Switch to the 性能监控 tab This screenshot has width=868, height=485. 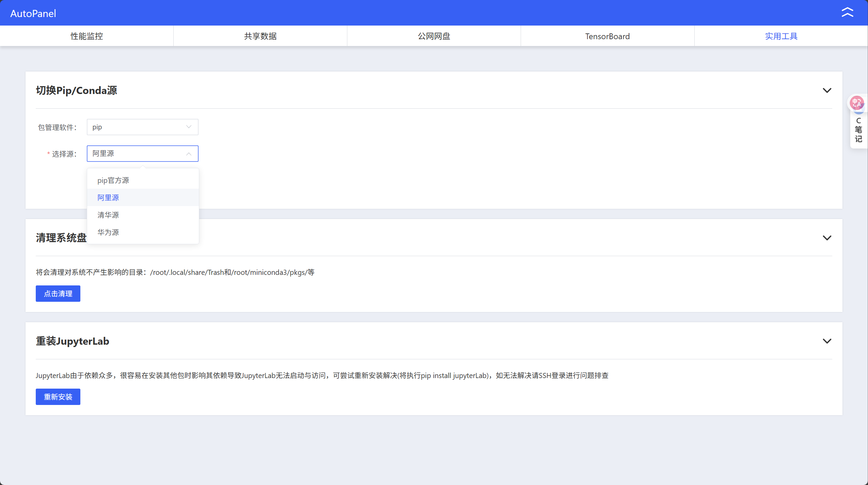[86, 36]
